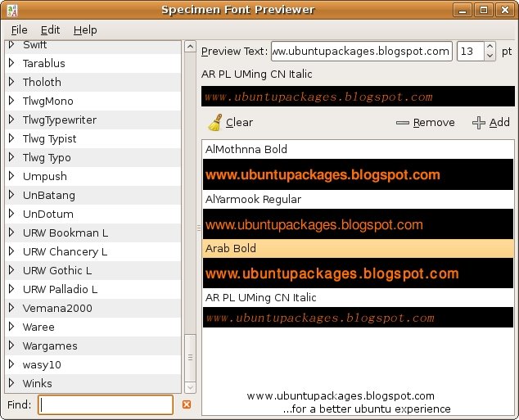Click the Add button label
Image resolution: width=519 pixels, height=420 pixels.
click(x=499, y=123)
